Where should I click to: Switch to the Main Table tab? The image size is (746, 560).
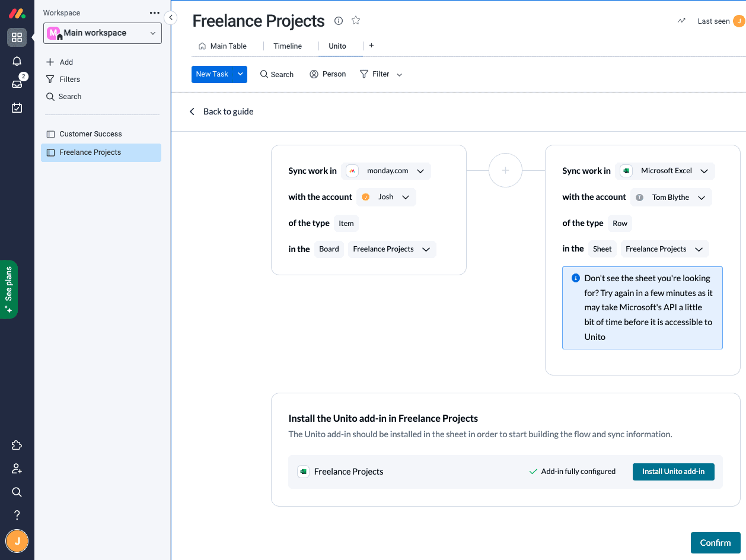[x=222, y=46]
